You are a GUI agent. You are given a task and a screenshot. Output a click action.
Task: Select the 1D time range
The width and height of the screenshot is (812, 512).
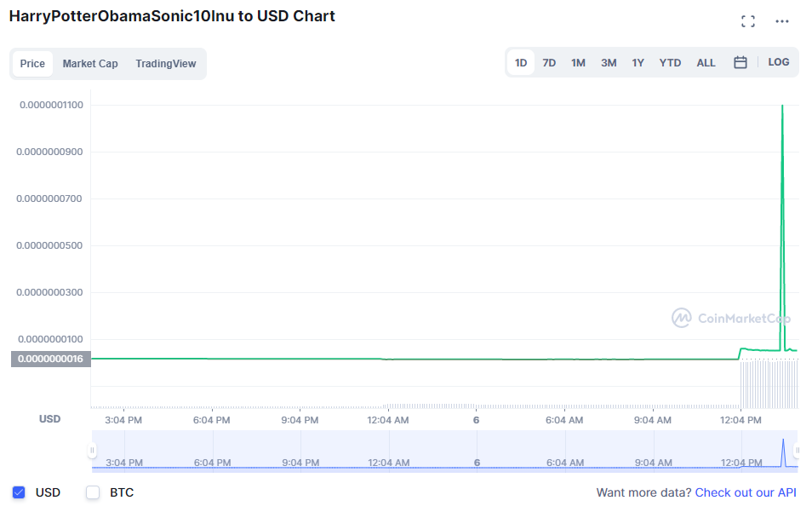point(521,62)
